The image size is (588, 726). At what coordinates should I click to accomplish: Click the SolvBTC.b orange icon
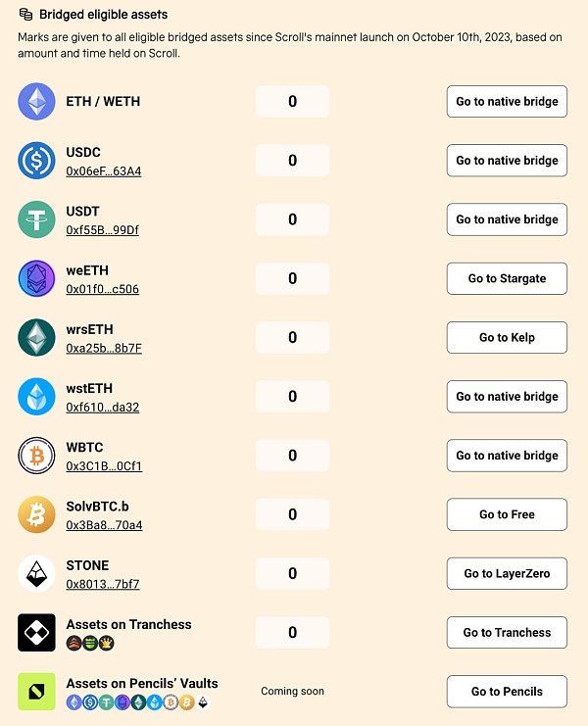click(x=37, y=514)
